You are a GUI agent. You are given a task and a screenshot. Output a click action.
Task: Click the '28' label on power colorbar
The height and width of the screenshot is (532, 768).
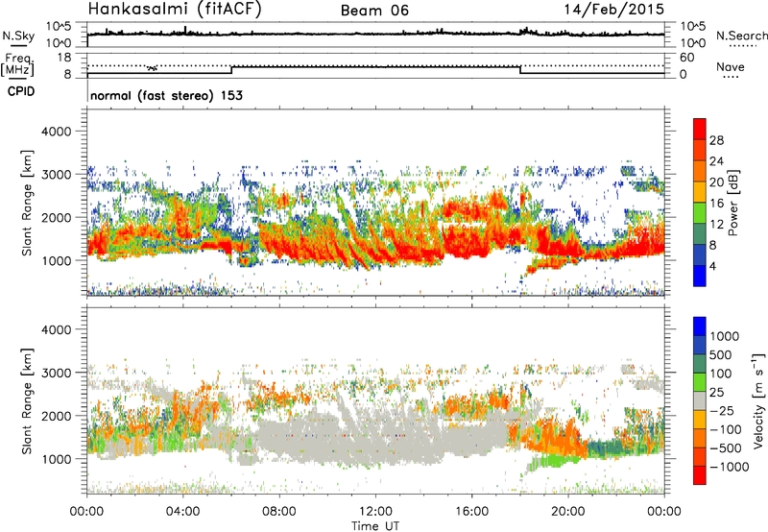(716, 140)
